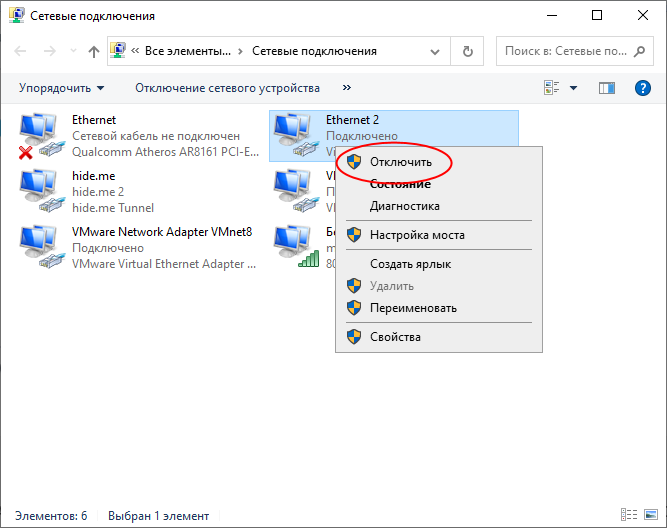Click Подключено status under VMnet8
Screen dimensions: 667x528
tap(108, 248)
